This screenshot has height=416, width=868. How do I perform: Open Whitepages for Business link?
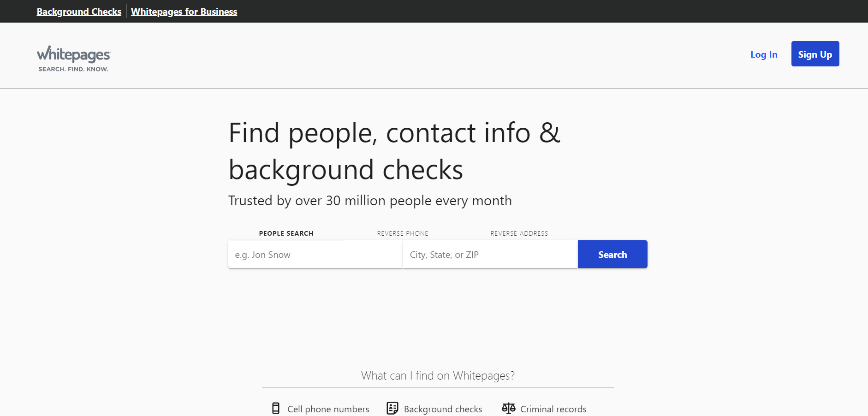coord(184,12)
